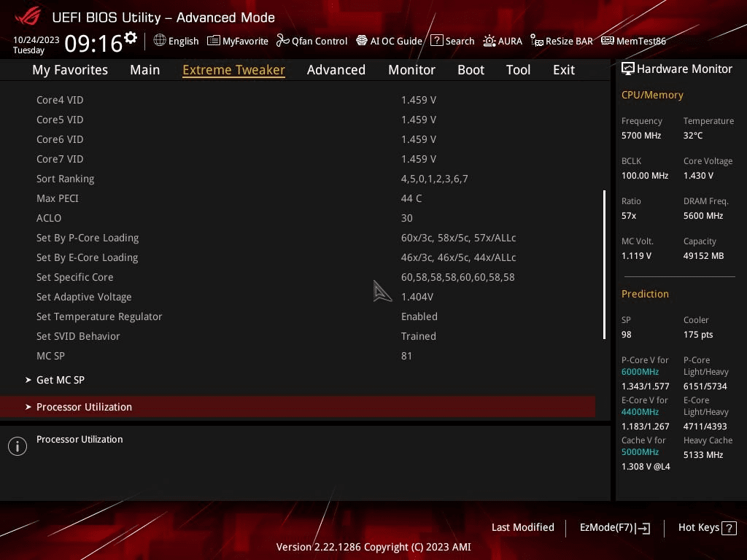Click the EzMode exit arrow icon

643,528
